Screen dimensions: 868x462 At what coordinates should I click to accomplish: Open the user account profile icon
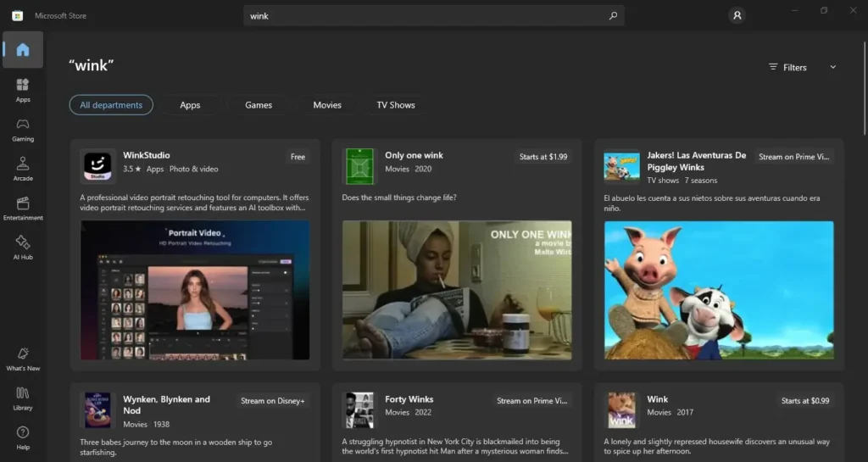pos(737,15)
